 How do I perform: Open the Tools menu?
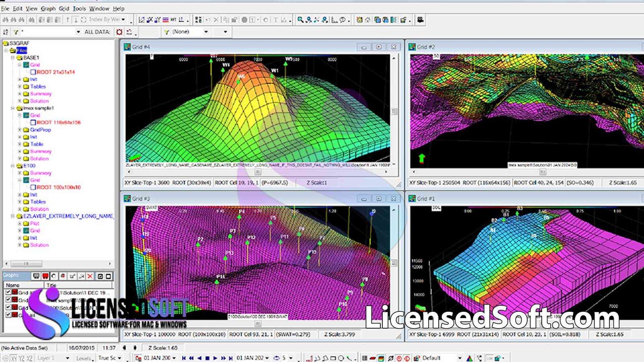[x=79, y=8]
